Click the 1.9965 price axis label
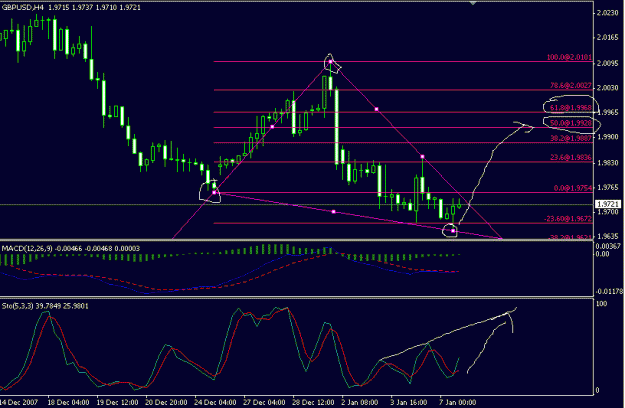The image size is (625, 408). pos(607,112)
